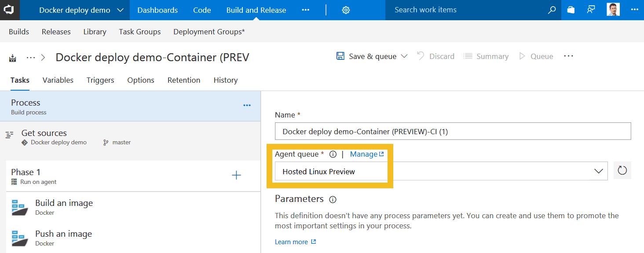Screen dimensions: 644x253
Task: Click the Phase 1 agent server icon
Action: click(x=15, y=182)
